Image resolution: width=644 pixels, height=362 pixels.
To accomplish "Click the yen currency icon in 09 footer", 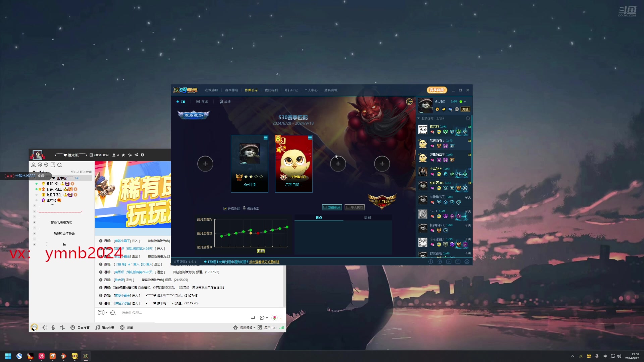I will pyautogui.click(x=440, y=262).
